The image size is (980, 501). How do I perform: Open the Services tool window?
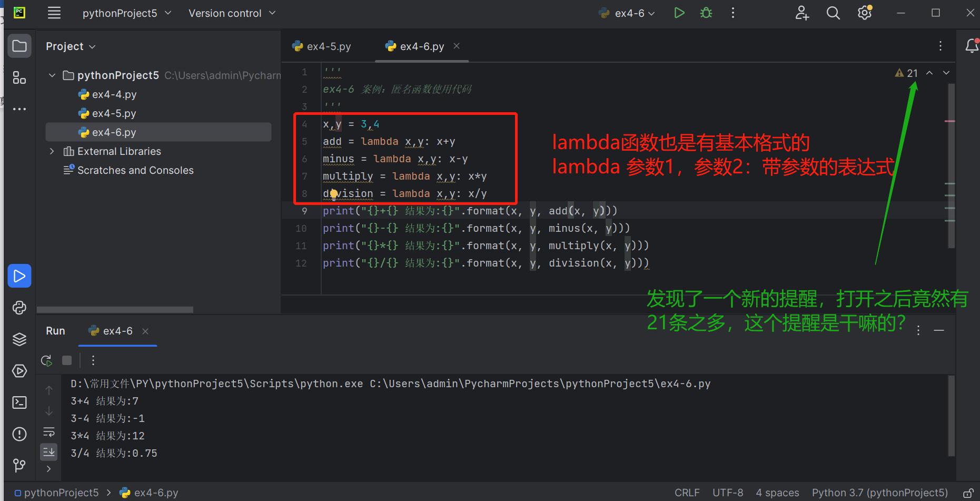tap(19, 371)
